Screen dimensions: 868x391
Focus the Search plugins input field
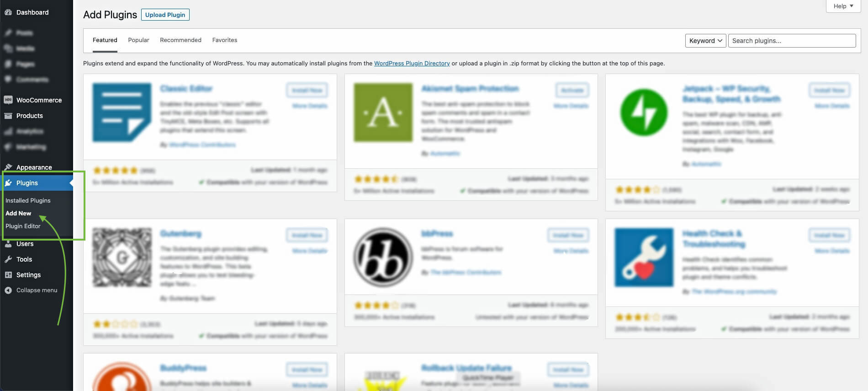point(792,41)
